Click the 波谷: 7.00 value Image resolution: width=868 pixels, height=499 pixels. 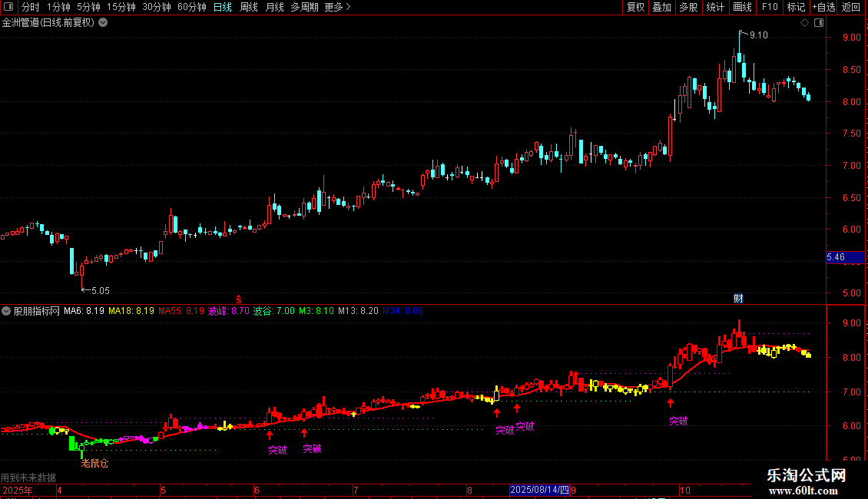click(x=274, y=311)
